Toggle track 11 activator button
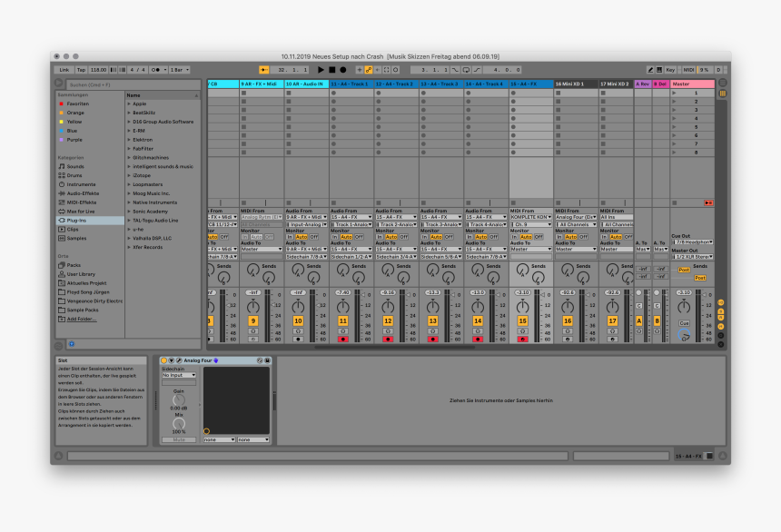The image size is (781, 532). [342, 320]
